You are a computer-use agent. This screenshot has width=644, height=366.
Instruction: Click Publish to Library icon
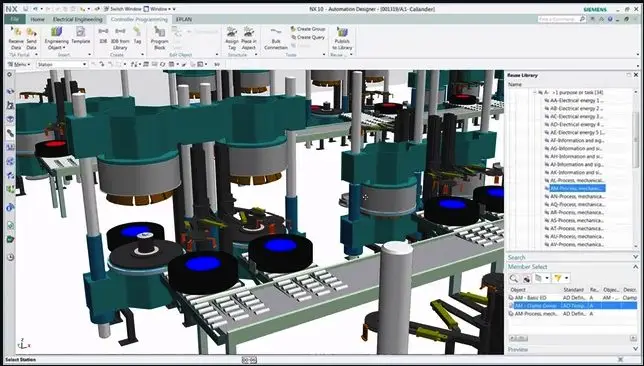pos(342,38)
